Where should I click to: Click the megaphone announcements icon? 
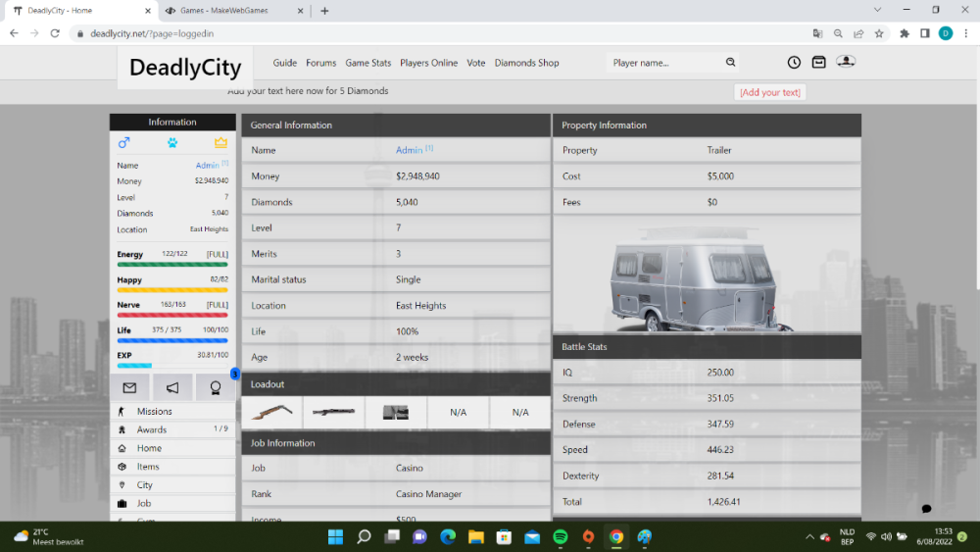coord(172,387)
